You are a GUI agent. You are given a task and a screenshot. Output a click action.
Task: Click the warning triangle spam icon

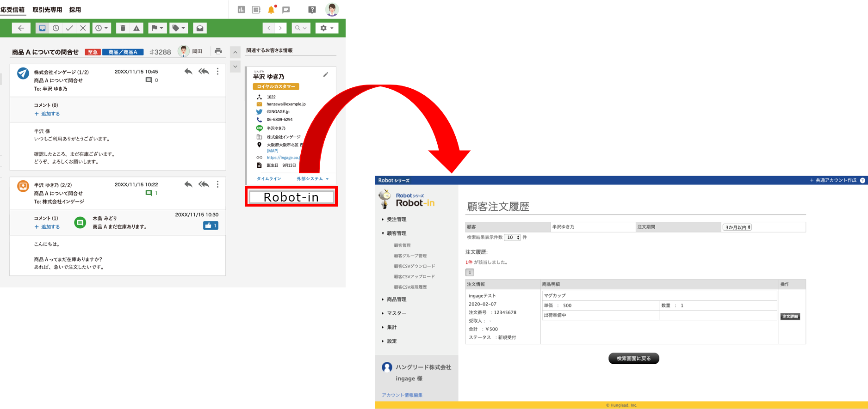[136, 28]
